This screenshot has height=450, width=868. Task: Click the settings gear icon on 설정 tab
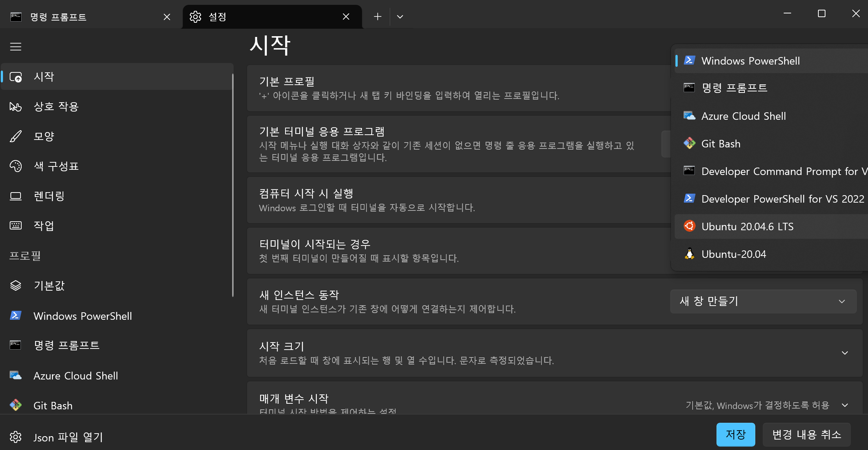[x=195, y=17]
